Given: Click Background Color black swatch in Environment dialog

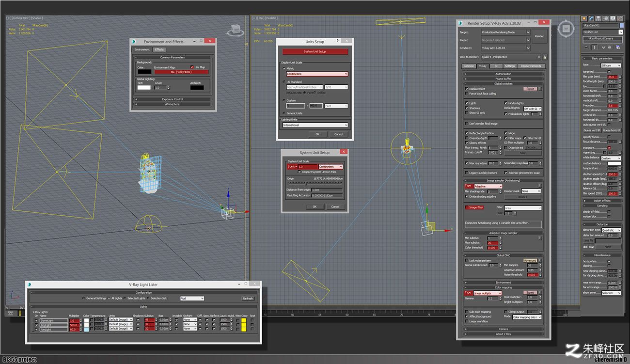Looking at the screenshot, I should (144, 72).
